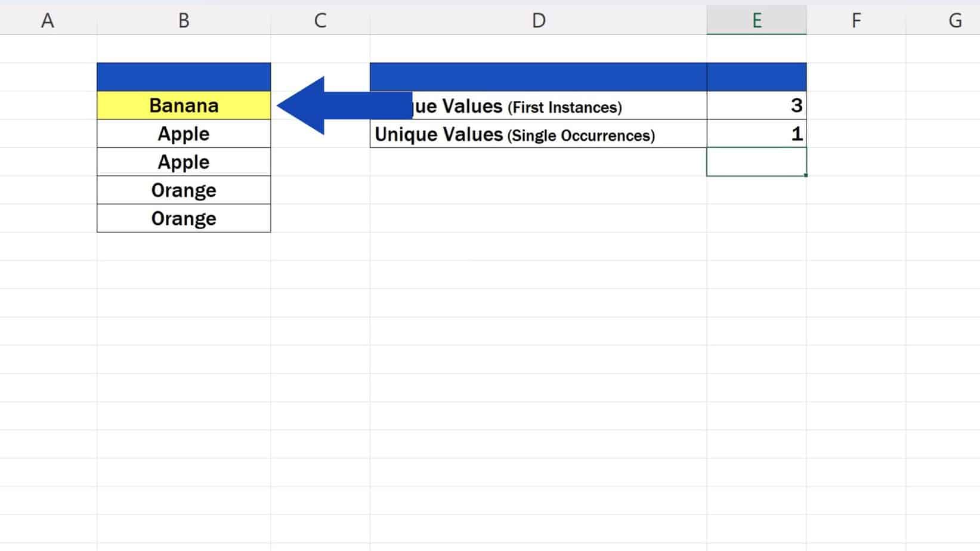Click the blue header bar in column D

click(537, 76)
